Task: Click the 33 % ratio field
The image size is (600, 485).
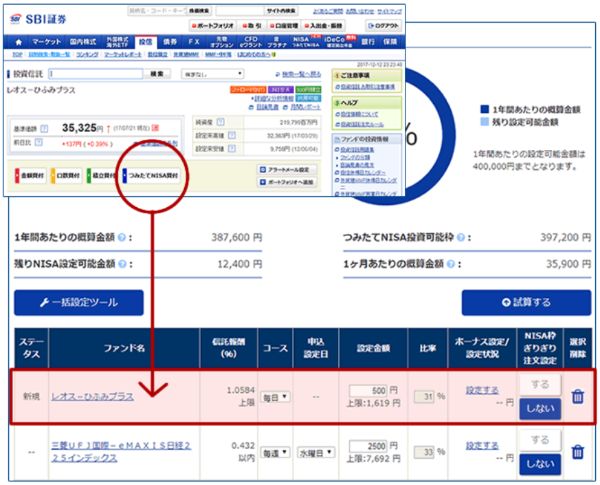Action: [424, 452]
